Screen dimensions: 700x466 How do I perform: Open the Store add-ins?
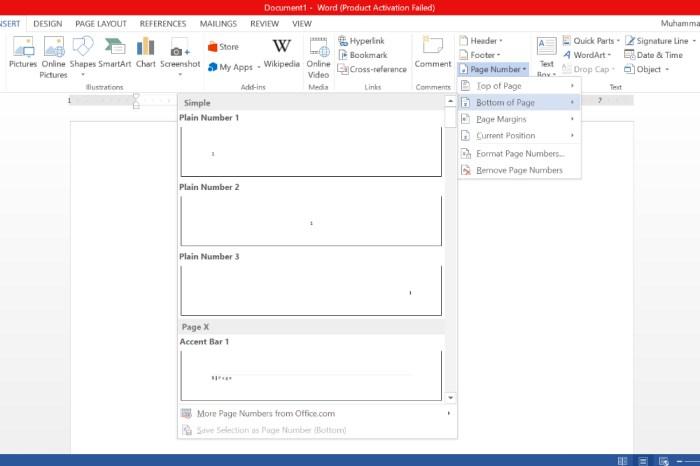coord(223,46)
